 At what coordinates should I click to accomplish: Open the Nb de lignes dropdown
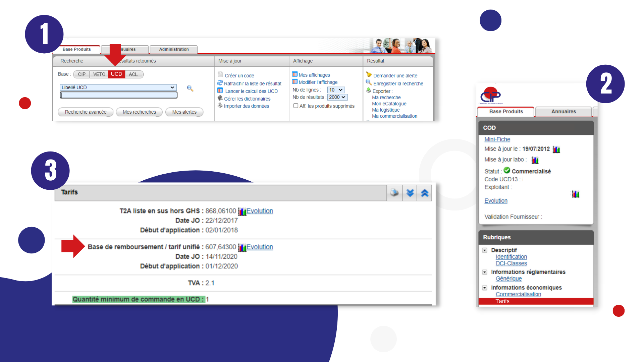click(336, 90)
